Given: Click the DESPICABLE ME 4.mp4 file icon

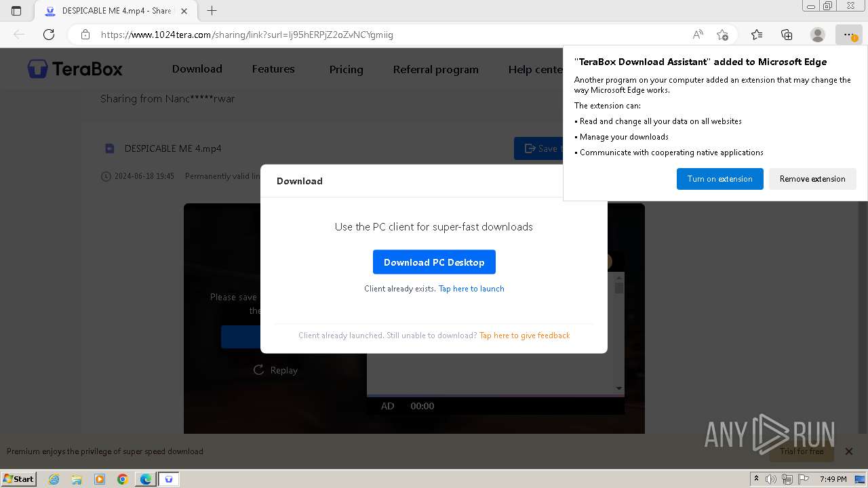Looking at the screenshot, I should [109, 148].
